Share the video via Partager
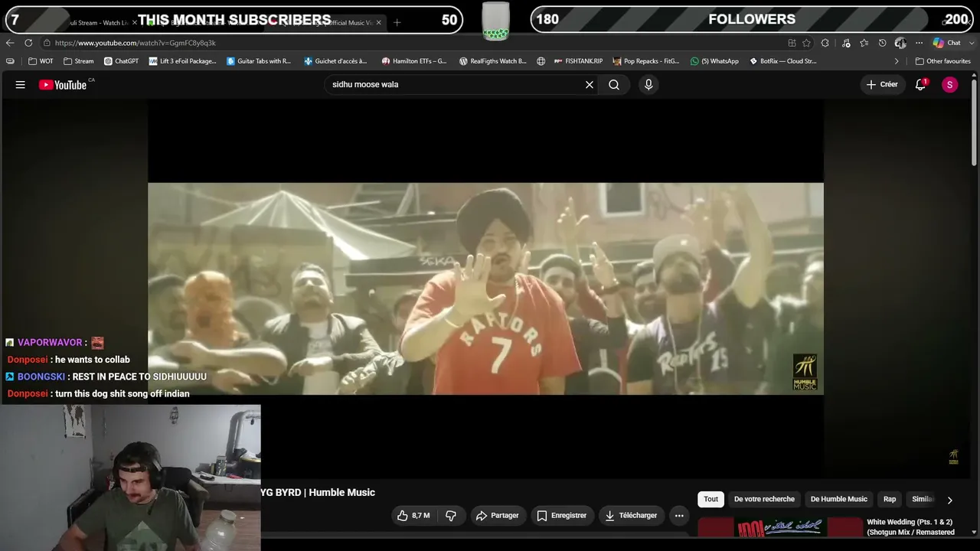The image size is (980, 551). tap(498, 516)
